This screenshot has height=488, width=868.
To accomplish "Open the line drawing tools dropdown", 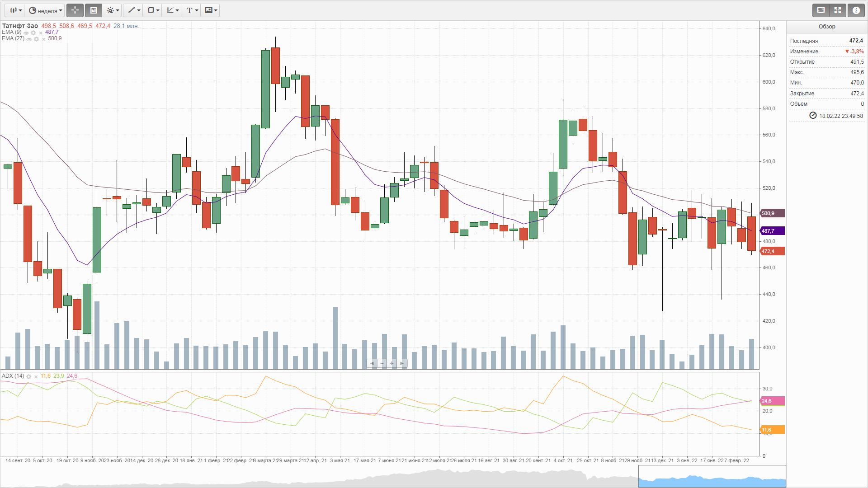I will coord(134,10).
